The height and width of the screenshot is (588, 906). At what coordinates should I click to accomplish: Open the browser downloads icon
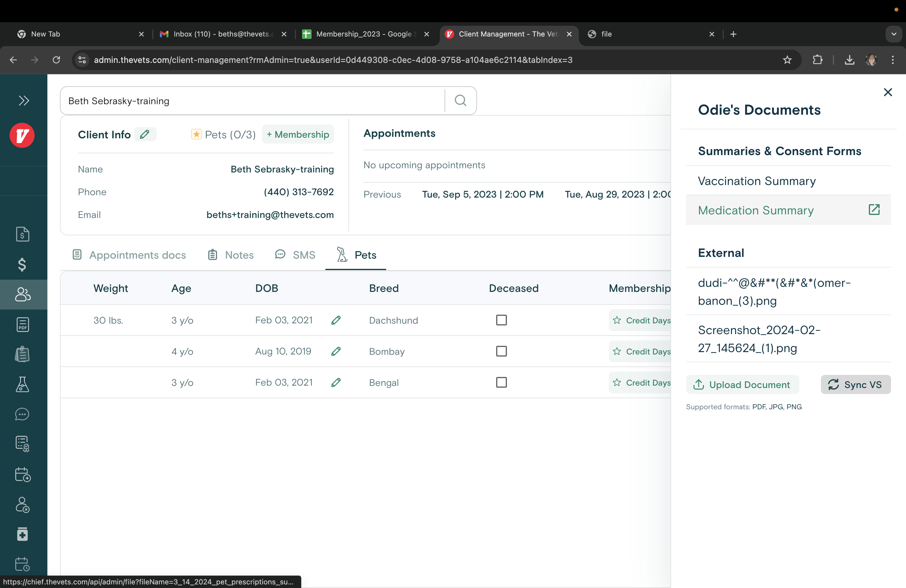[849, 60]
